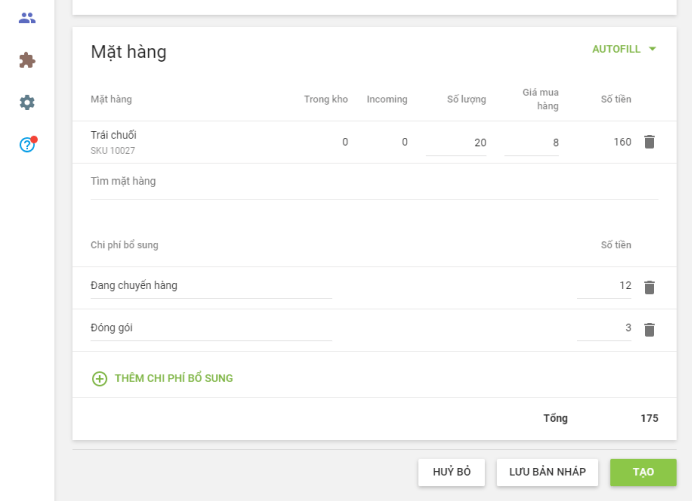The height and width of the screenshot is (501, 692).
Task: Edit the Số lượng field showing 20
Action: click(456, 143)
